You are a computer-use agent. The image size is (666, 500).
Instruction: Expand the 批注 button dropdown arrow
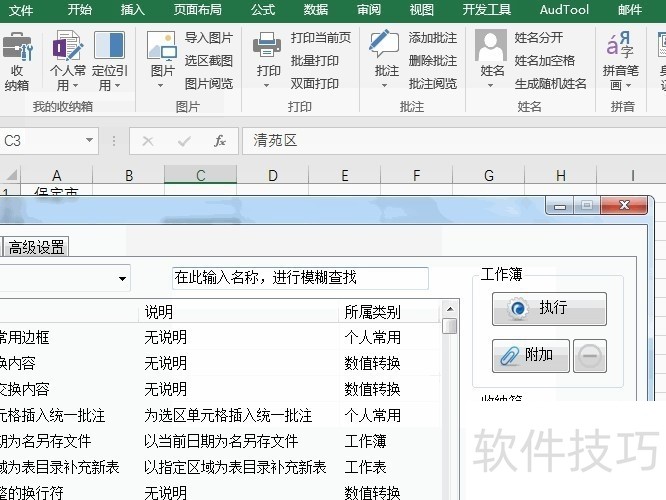coord(384,85)
